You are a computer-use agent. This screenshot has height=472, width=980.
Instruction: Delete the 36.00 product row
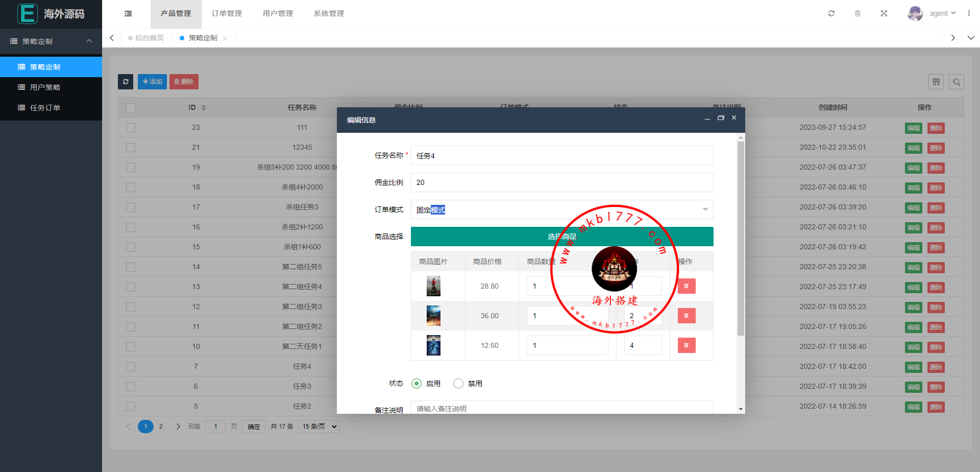point(687,316)
